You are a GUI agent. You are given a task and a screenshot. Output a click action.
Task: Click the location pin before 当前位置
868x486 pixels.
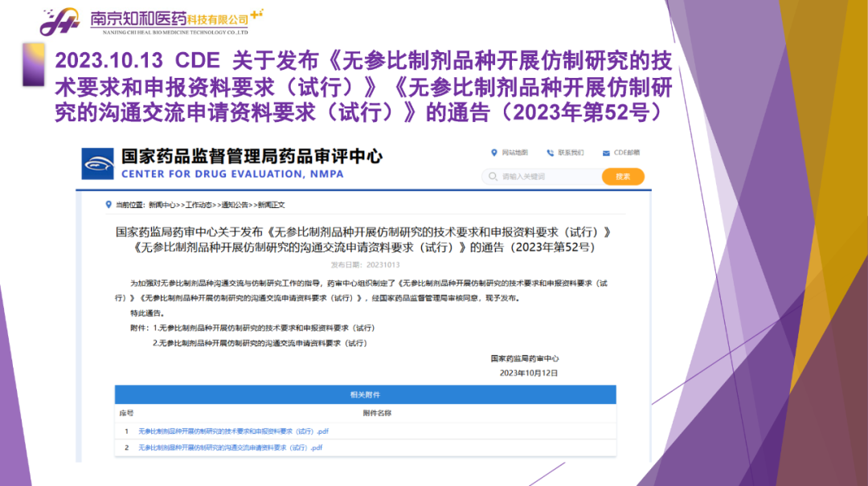pyautogui.click(x=108, y=205)
